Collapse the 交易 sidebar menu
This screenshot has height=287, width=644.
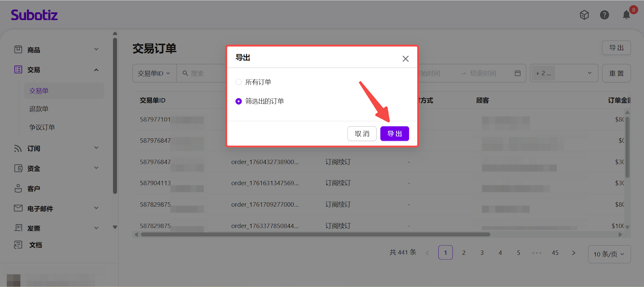point(56,70)
